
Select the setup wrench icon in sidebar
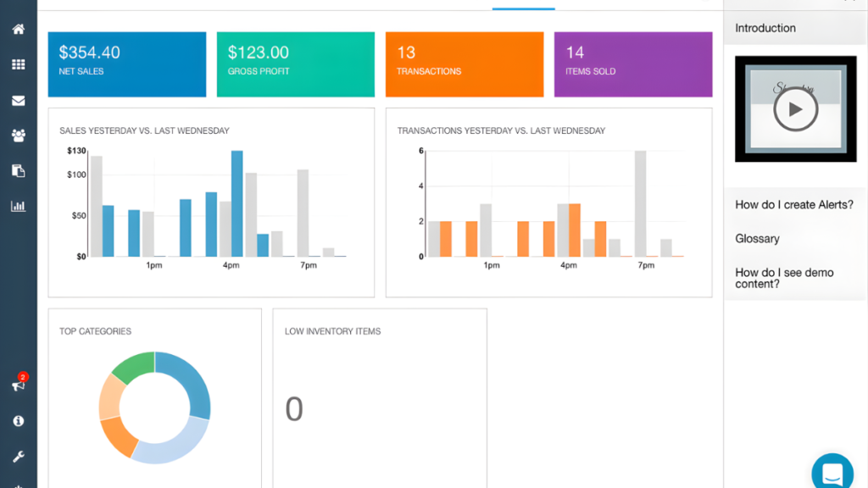[18, 455]
